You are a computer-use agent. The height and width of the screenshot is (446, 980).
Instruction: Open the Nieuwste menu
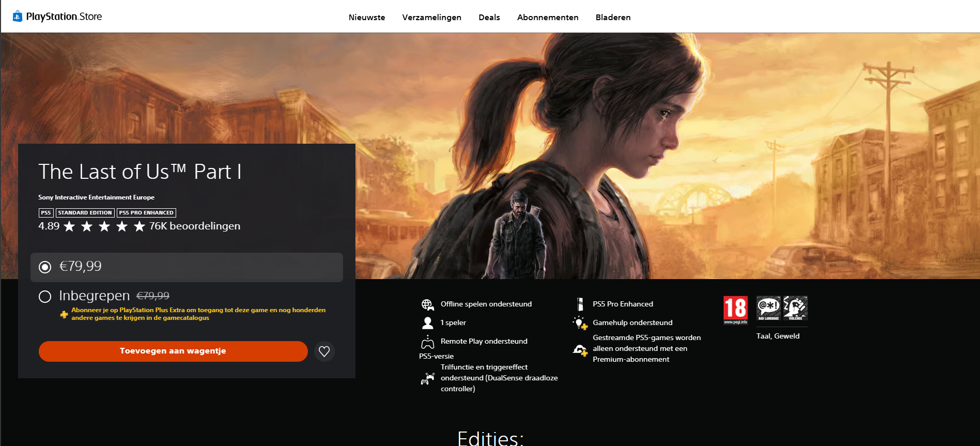[x=367, y=17]
